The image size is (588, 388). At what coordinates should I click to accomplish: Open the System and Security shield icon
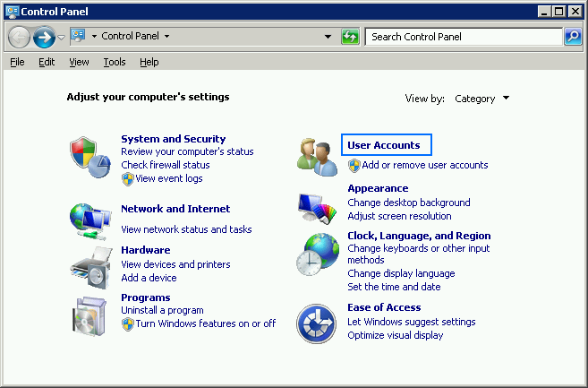tap(90, 157)
